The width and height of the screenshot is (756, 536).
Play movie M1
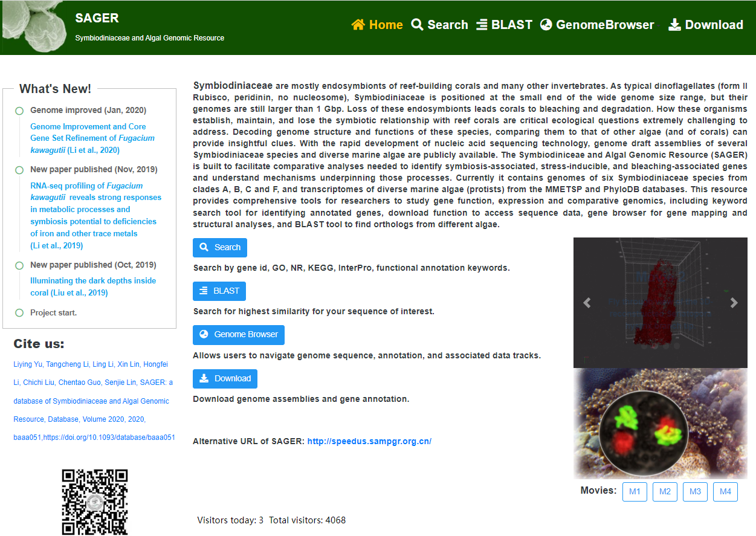click(635, 491)
